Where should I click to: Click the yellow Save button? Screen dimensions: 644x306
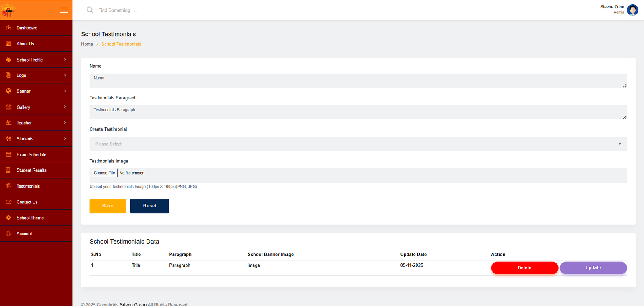(x=108, y=206)
